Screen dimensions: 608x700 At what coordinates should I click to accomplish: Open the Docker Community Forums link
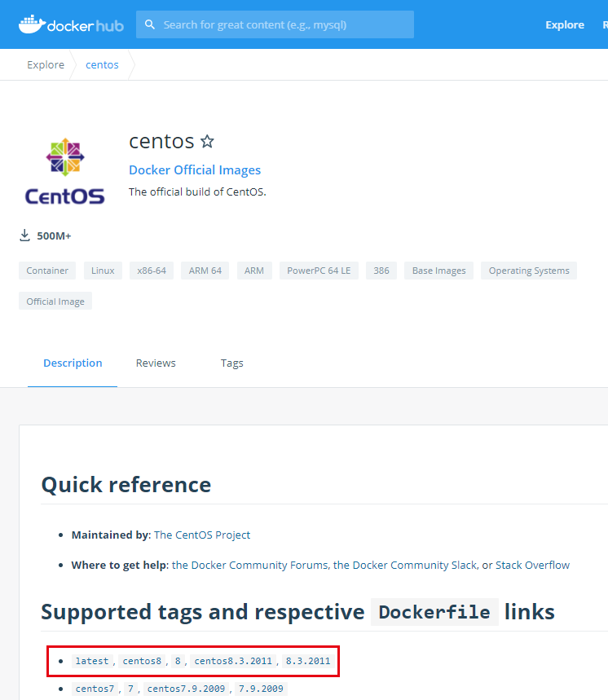point(250,566)
